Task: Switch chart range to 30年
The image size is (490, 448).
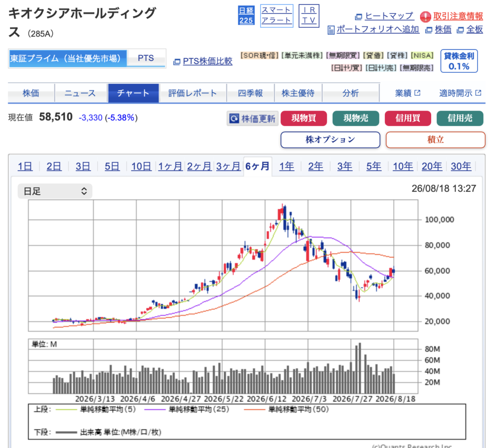Action: 461,166
